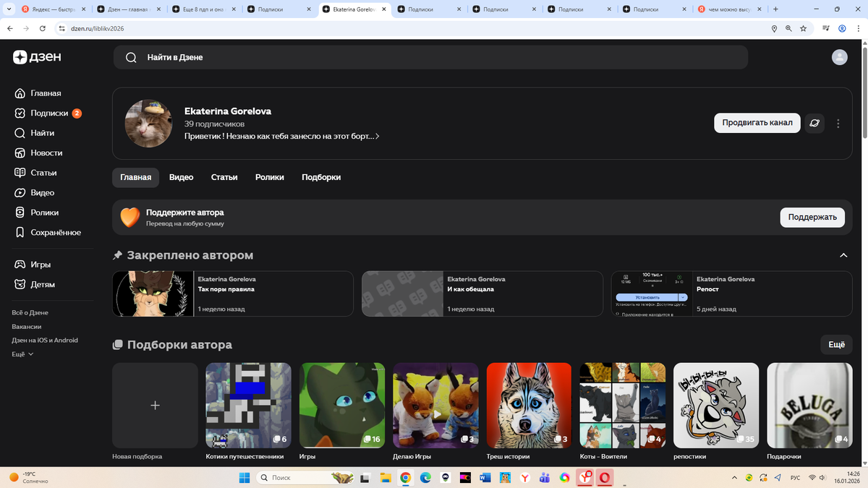This screenshot has width=868, height=488.
Task: Click the location icon in the address bar
Action: click(x=774, y=28)
